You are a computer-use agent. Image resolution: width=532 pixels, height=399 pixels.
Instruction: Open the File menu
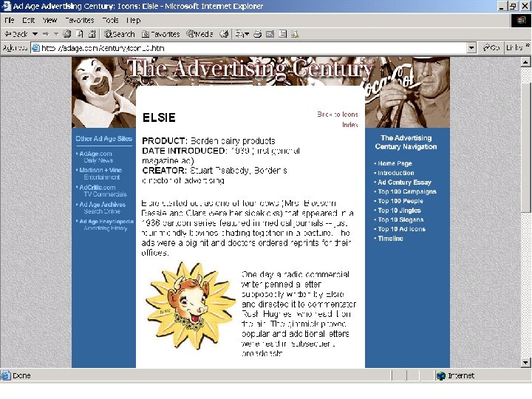pos(9,21)
